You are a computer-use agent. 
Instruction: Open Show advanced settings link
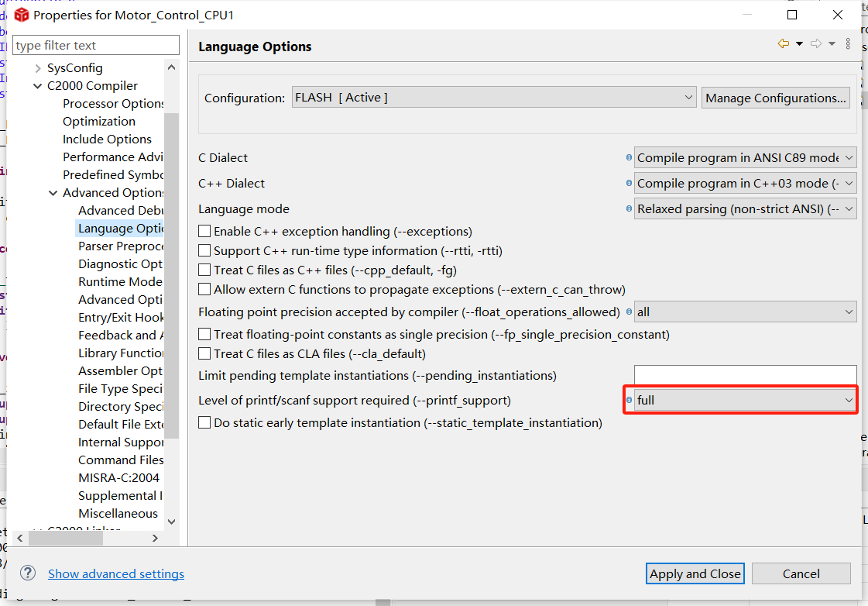[115, 574]
